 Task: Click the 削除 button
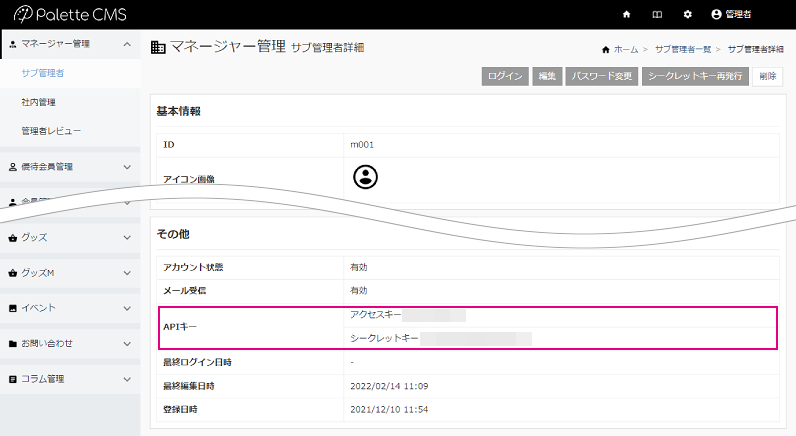(768, 76)
